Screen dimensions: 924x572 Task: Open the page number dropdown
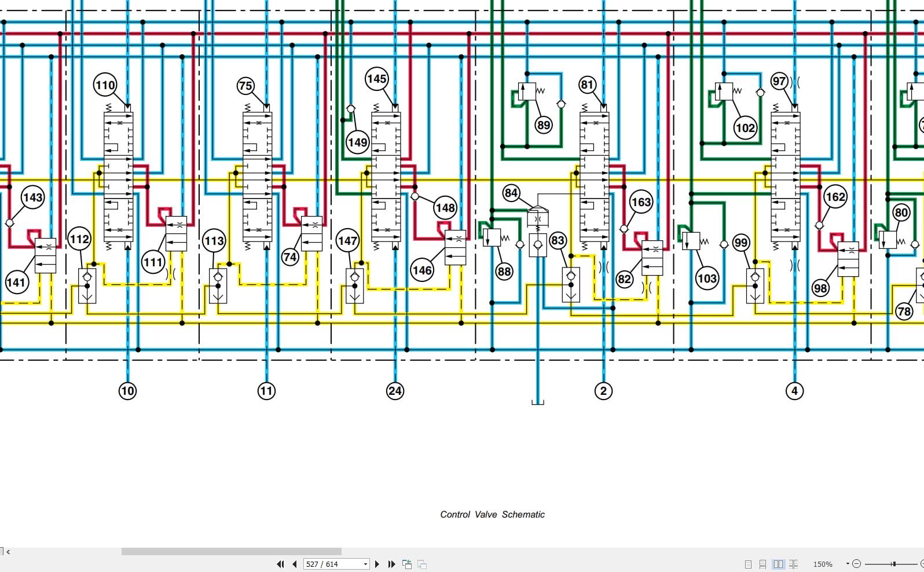coord(365,564)
